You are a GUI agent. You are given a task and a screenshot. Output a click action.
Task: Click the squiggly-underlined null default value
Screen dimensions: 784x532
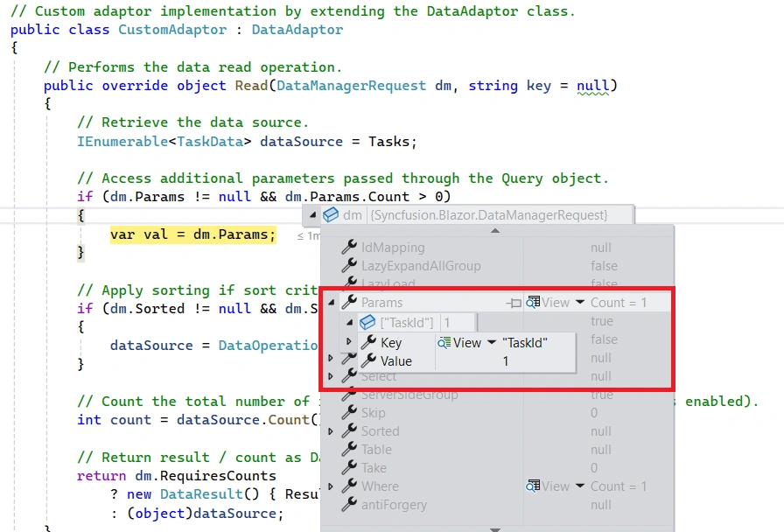593,86
